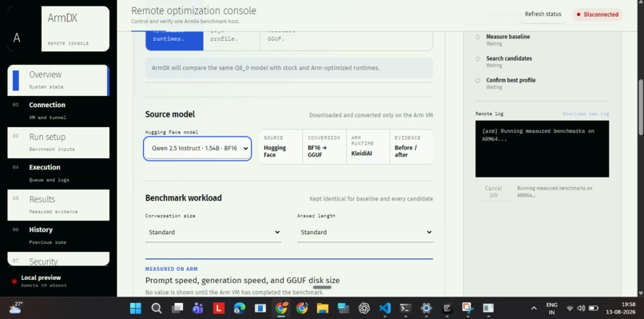Open the Security sidebar item

click(x=58, y=258)
